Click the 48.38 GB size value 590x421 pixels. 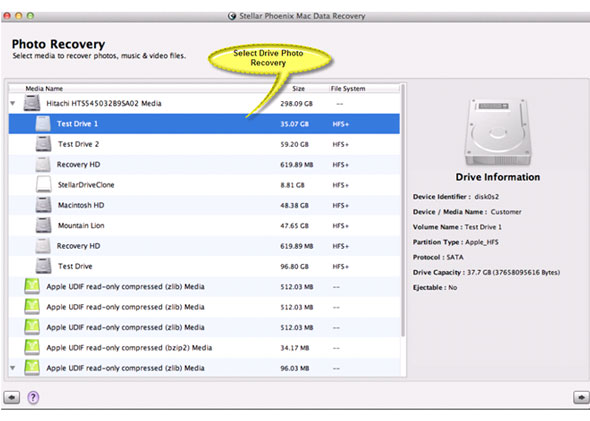click(294, 205)
